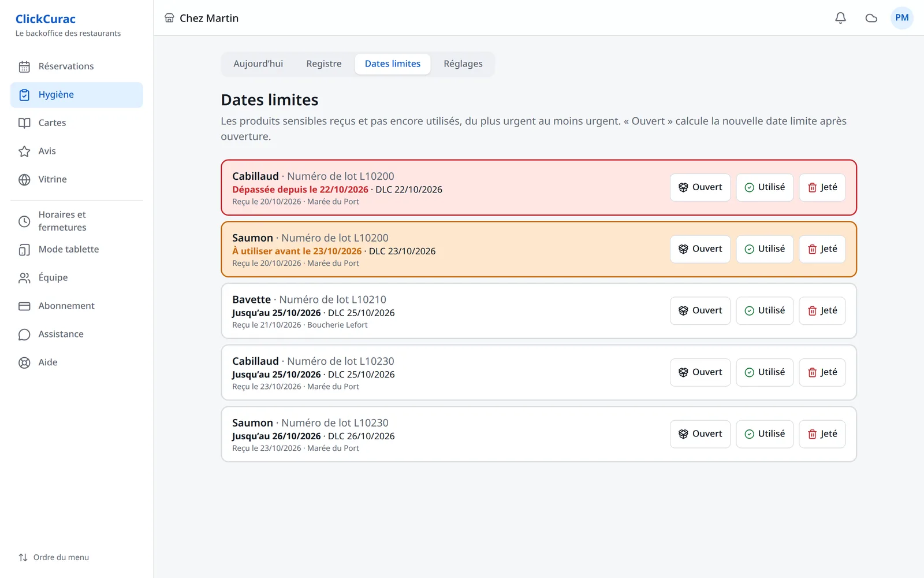Click the Avis star icon
The width and height of the screenshot is (924, 578).
24,151
